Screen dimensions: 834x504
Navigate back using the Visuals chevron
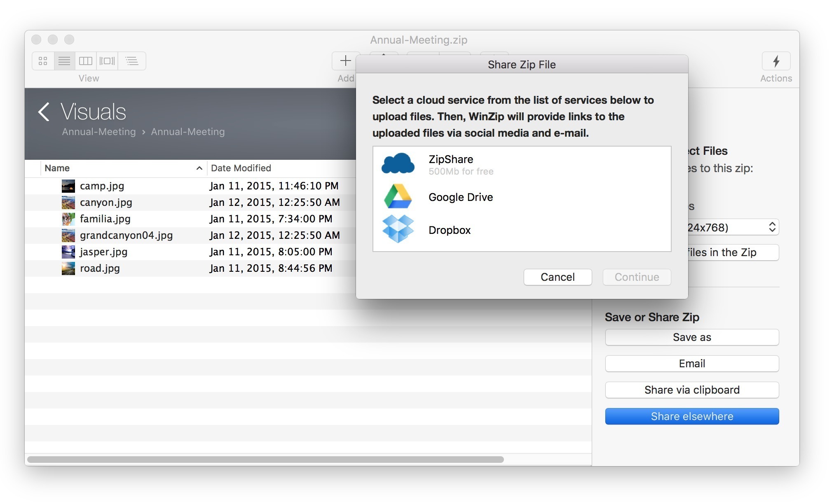click(x=43, y=112)
